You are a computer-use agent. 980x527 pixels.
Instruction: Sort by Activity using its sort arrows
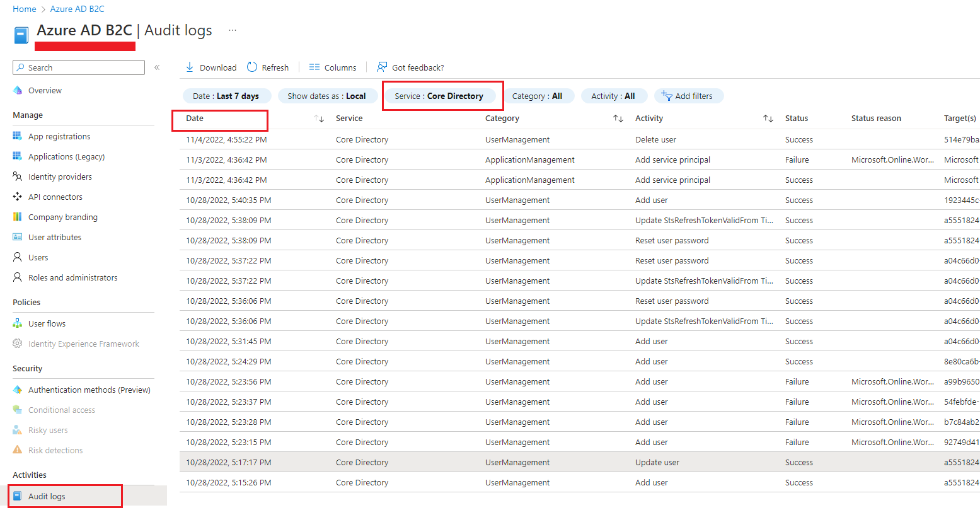click(768, 119)
